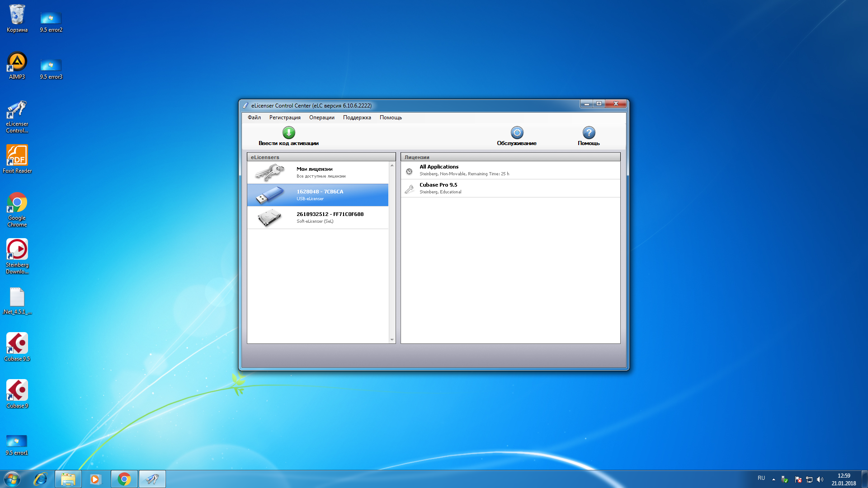868x488 pixels.
Task: Click the green Enter activation code icon
Action: coord(288,133)
